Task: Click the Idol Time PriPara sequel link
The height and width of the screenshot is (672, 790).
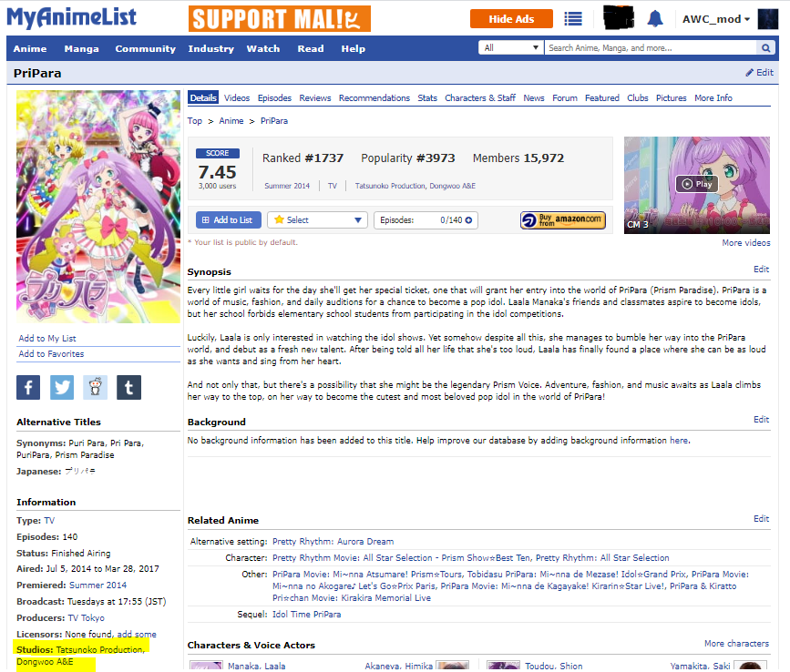Action: (x=307, y=614)
